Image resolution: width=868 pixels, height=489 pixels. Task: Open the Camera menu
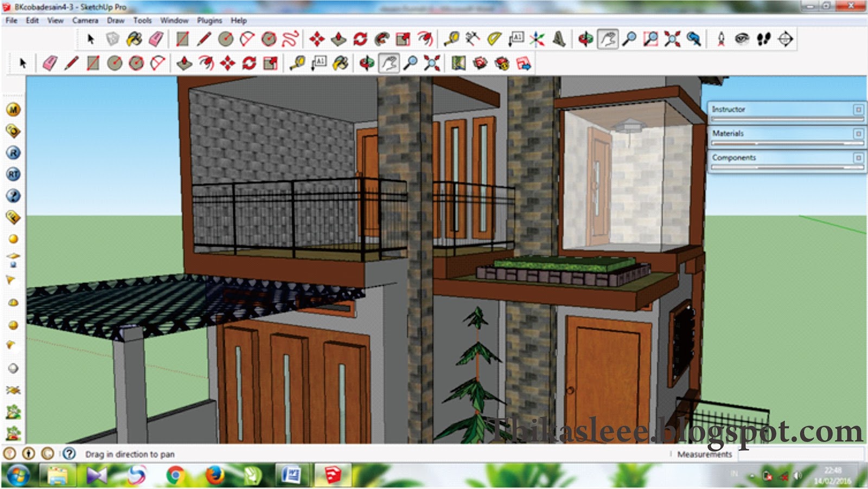click(85, 21)
